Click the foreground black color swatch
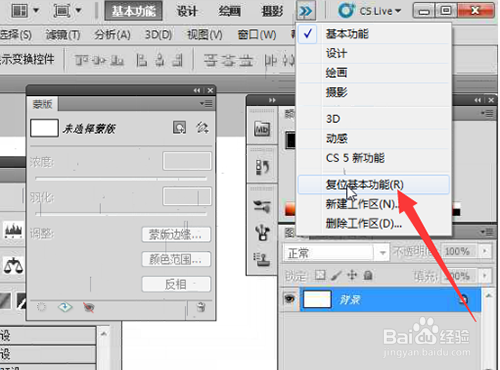 click(290, 140)
